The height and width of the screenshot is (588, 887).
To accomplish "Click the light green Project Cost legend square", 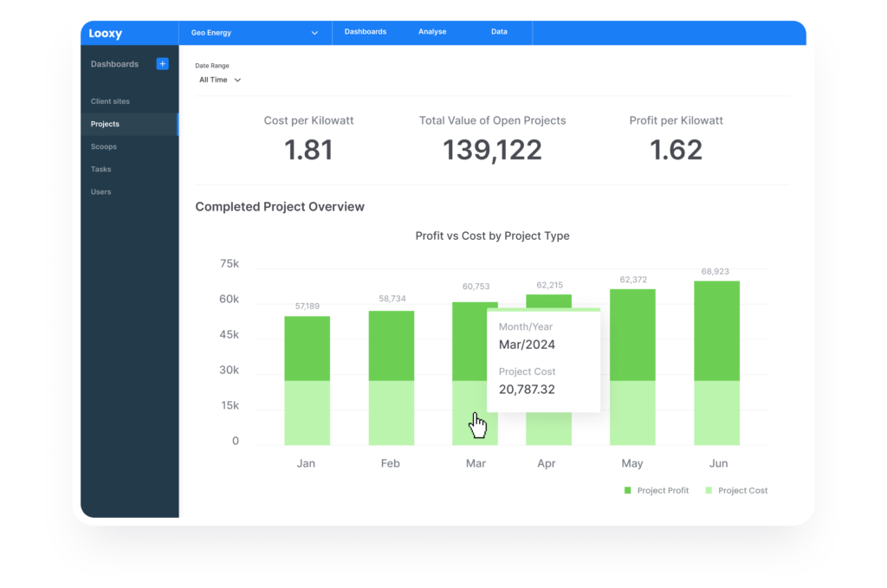I will pyautogui.click(x=708, y=490).
